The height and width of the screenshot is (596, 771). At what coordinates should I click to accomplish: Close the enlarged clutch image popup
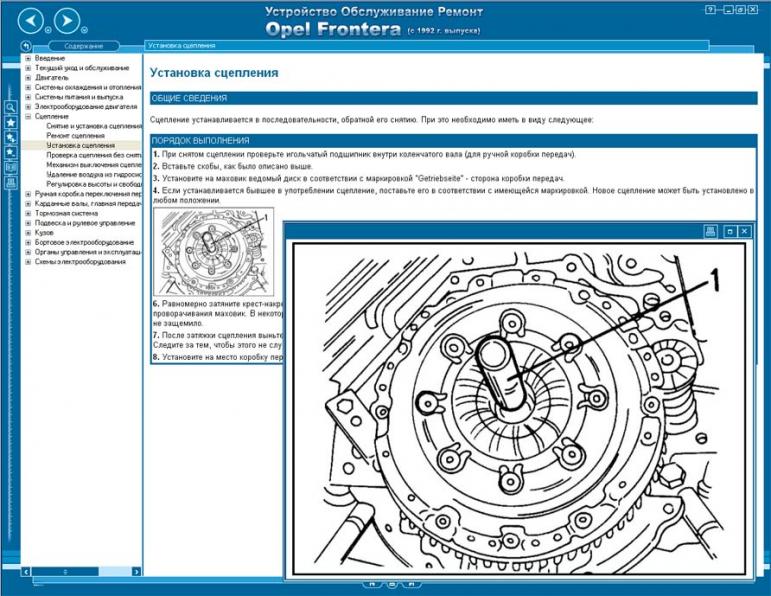[x=744, y=231]
